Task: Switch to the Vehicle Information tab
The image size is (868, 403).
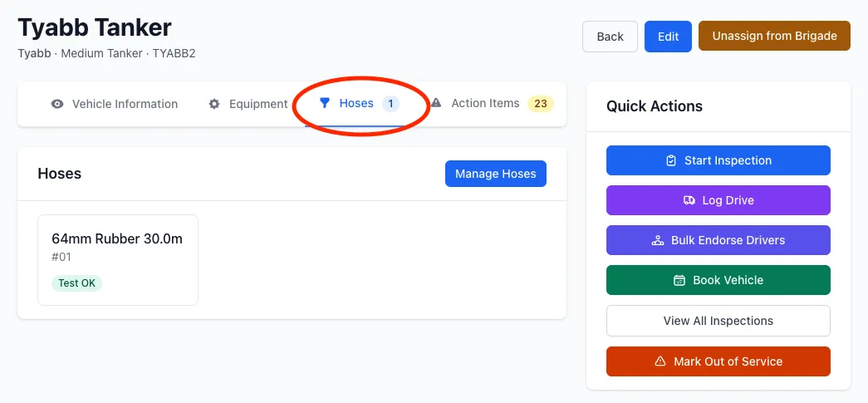Action: tap(114, 104)
